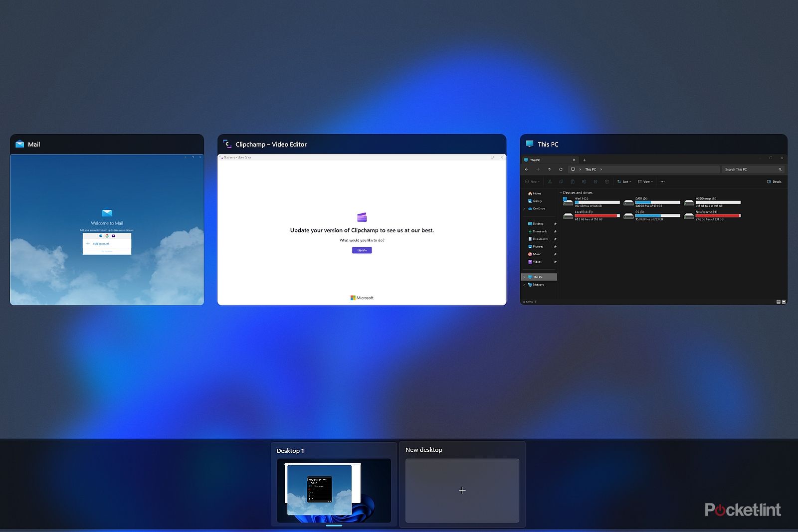The width and height of the screenshot is (798, 532).
Task: Open the View dropdown menu
Action: [645, 182]
